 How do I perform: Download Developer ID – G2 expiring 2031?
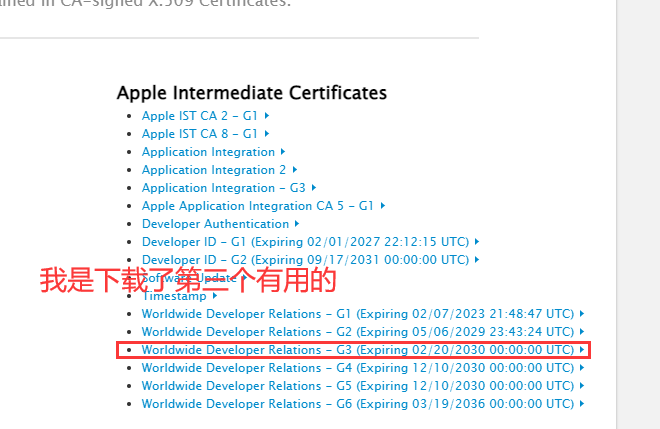pos(311,260)
